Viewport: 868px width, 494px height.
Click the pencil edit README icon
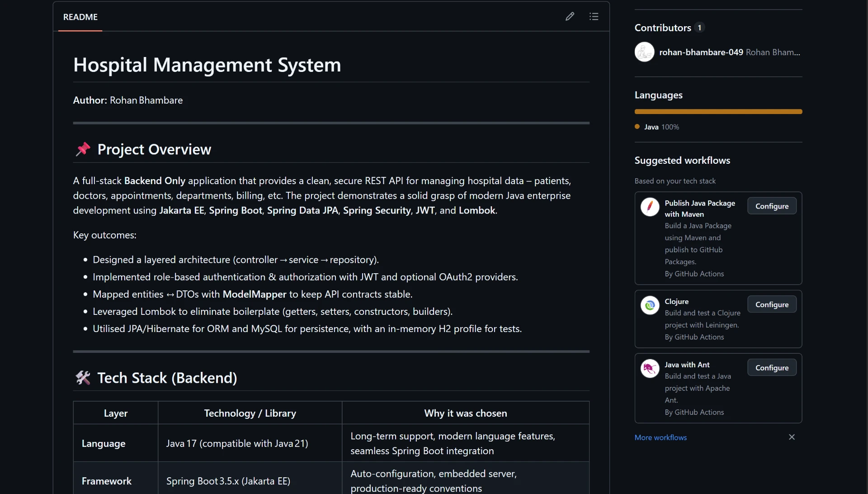(570, 17)
